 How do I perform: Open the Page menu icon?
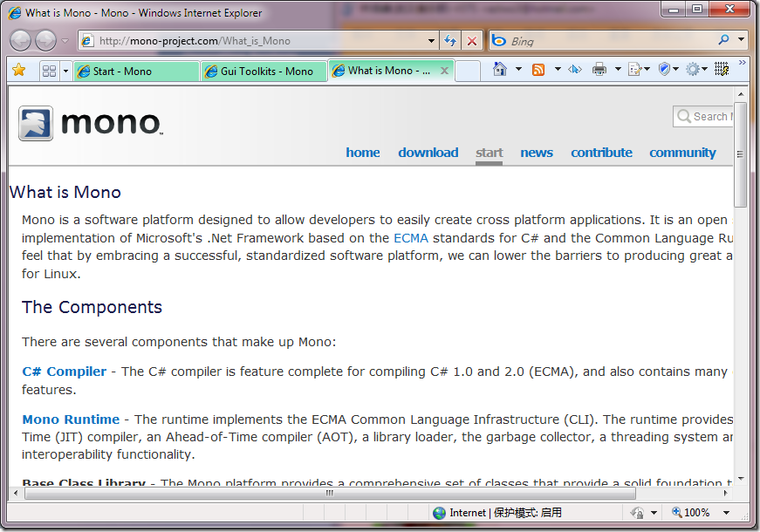point(639,70)
